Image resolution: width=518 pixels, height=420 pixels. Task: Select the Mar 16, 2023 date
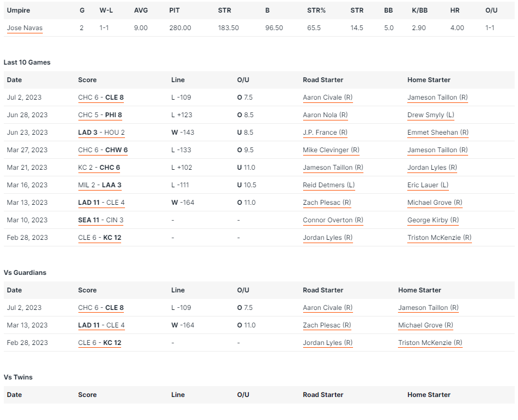coord(27,185)
